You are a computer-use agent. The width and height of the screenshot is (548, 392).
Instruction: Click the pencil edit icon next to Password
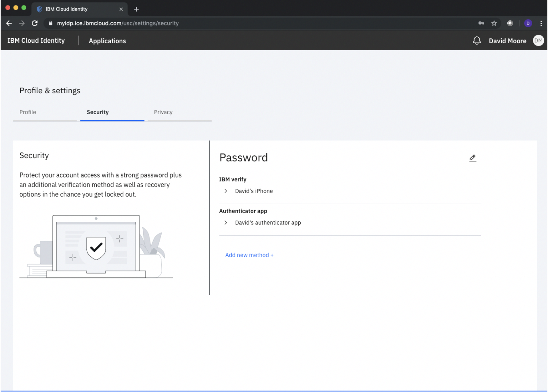pos(473,158)
